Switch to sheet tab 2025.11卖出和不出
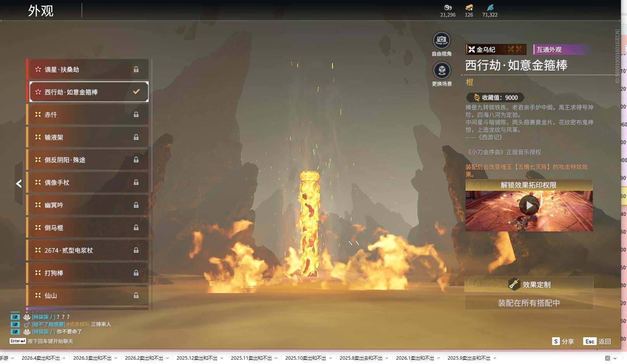This screenshot has width=627, height=364. [251, 358]
